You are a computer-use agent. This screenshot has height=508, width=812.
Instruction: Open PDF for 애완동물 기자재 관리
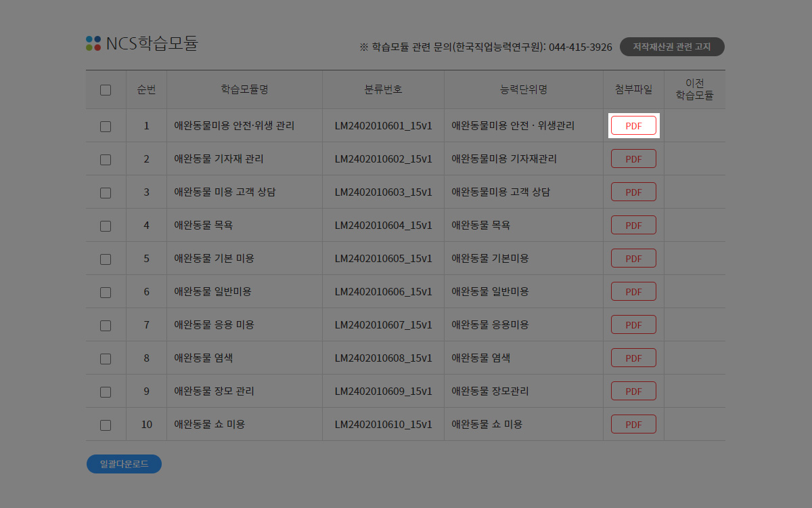click(633, 159)
